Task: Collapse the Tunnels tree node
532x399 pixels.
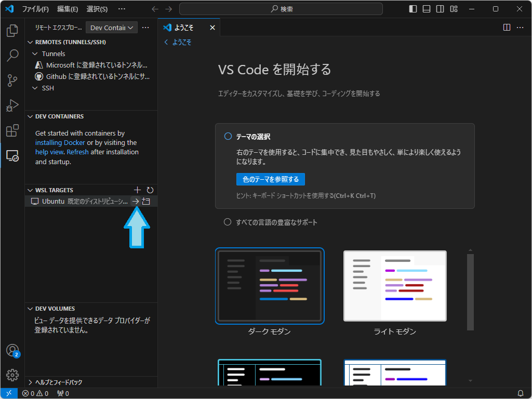Action: click(x=35, y=54)
